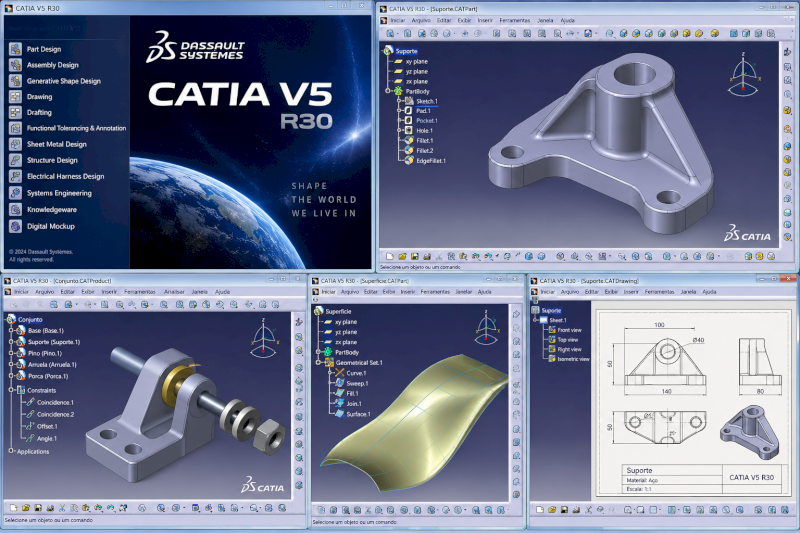Click the Generative Shape Design icon
The width and height of the screenshot is (800, 533).
pos(15,81)
